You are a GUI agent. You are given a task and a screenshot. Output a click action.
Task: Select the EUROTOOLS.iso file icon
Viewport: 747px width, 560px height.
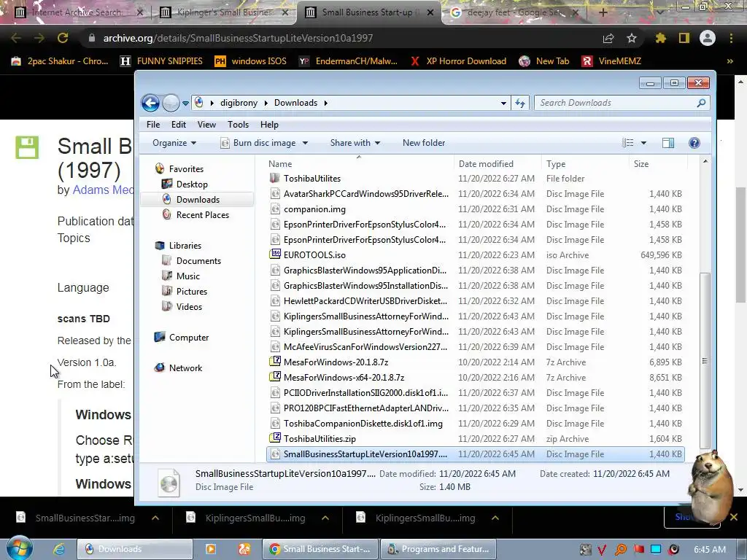(x=275, y=254)
